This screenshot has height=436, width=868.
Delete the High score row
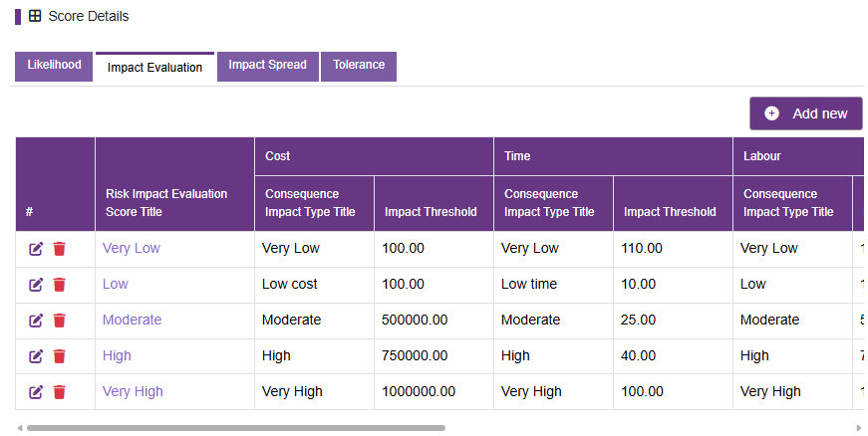click(59, 356)
